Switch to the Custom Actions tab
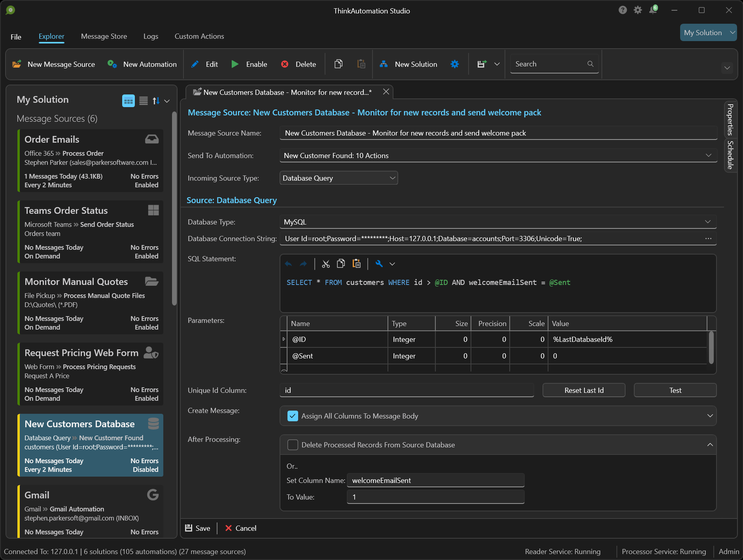743x560 pixels. 199,36
